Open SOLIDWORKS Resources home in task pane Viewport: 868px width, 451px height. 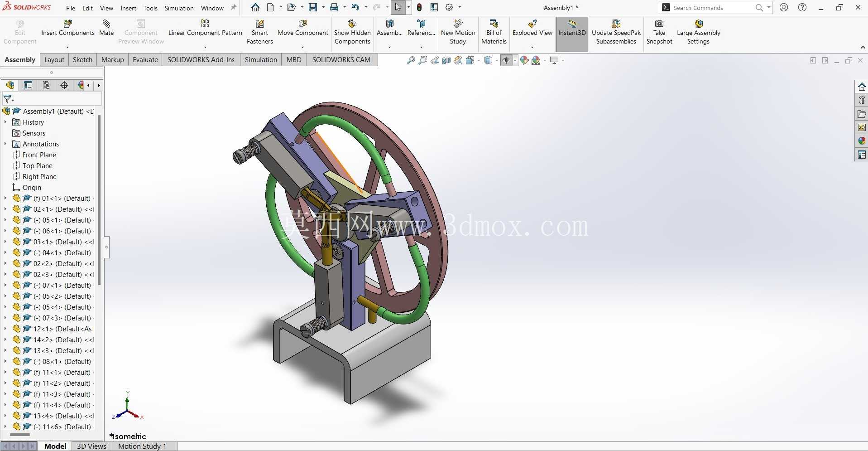point(862,87)
